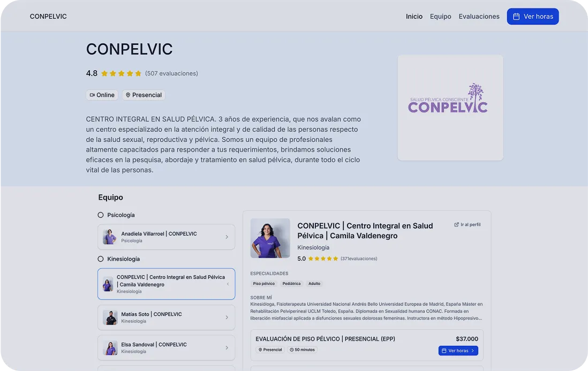Image resolution: width=588 pixels, height=371 pixels.
Task: Click the external link icon beside Ir al perfil
Action: [x=456, y=224]
